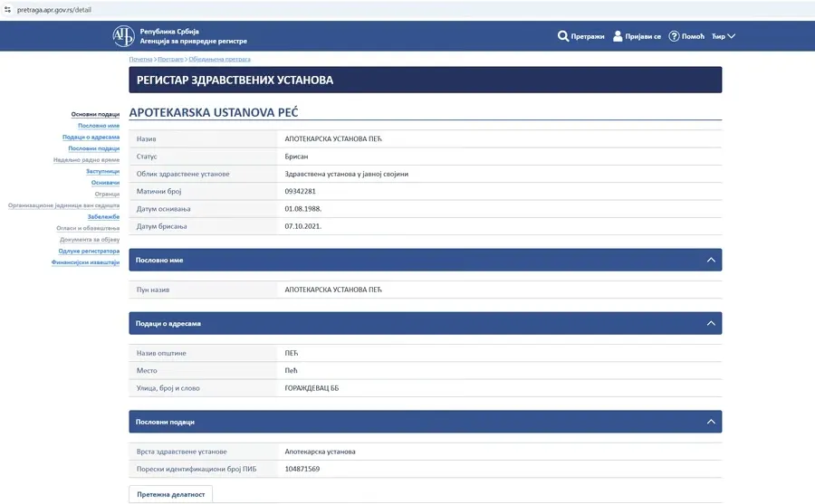This screenshot has width=815, height=504.
Task: Collapse the Пословно име section chevron
Action: [x=711, y=260]
